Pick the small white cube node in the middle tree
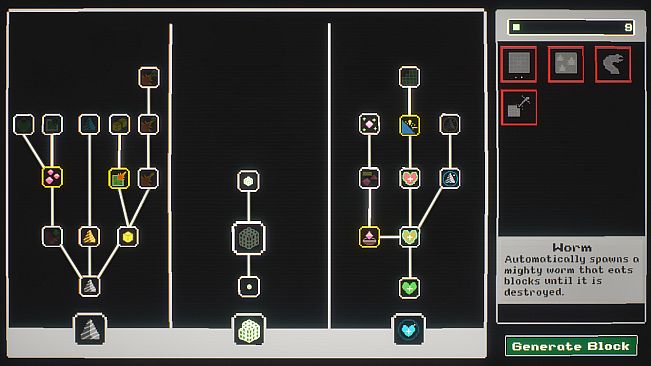Screen dimensions: 651x366 (x=248, y=181)
